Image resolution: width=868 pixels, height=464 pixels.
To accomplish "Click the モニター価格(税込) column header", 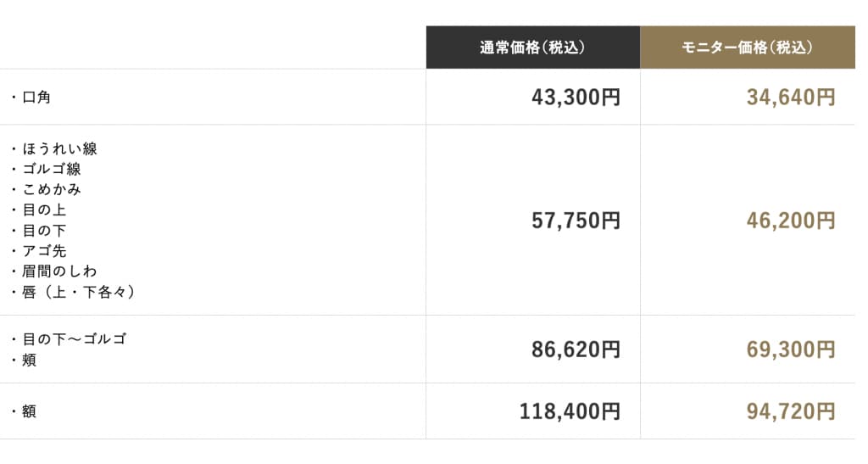I will (748, 47).
